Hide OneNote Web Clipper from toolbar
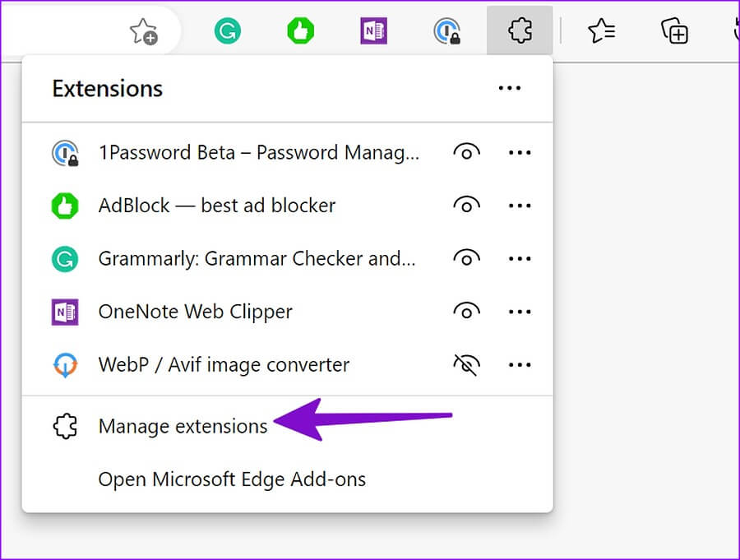The height and width of the screenshot is (560, 740). pyautogui.click(x=467, y=312)
